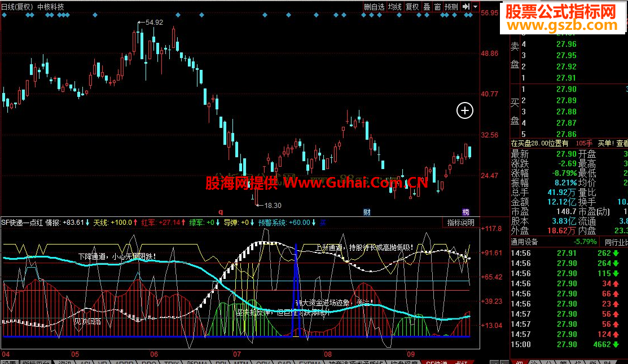Click the 预警系统 +60.00 indicator value
Screen dimensions: 628x364
click(287, 223)
